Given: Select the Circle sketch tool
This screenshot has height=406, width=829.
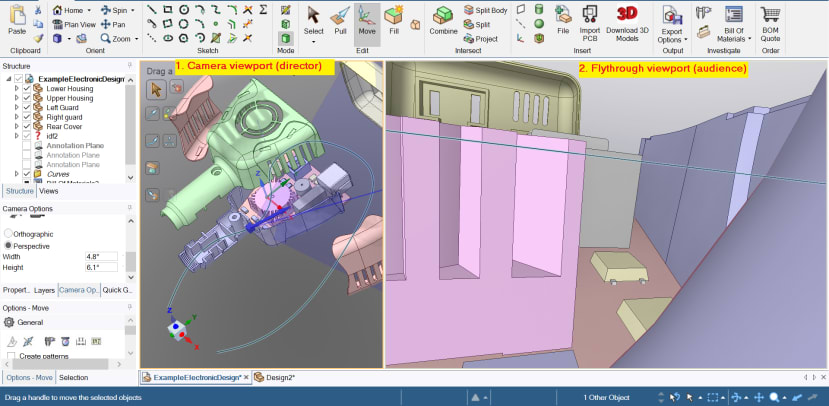Looking at the screenshot, I should [183, 10].
